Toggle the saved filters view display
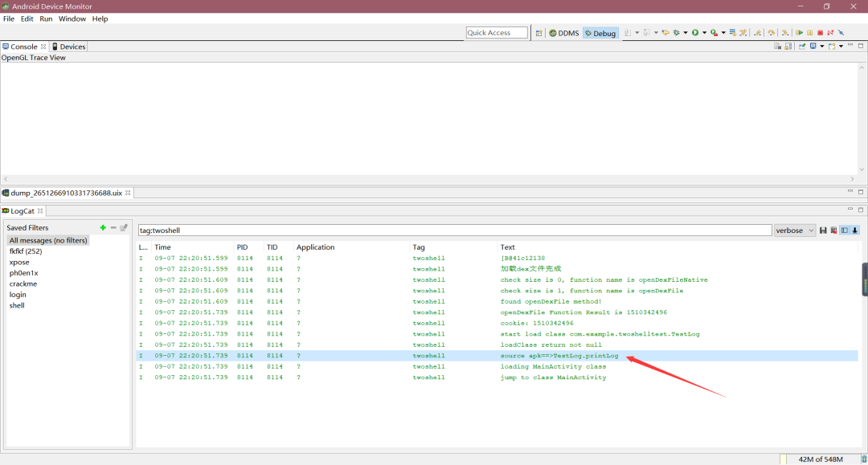Screen dimensions: 868x465 [x=844, y=230]
